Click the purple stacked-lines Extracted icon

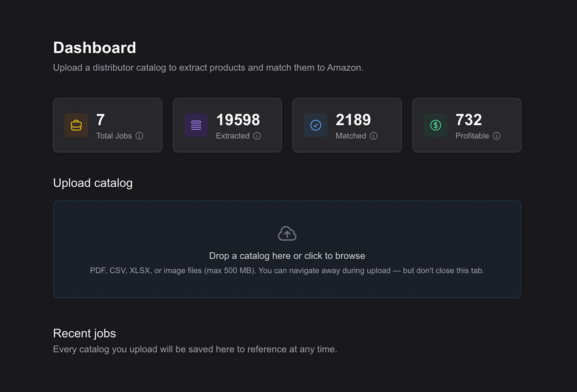point(196,125)
